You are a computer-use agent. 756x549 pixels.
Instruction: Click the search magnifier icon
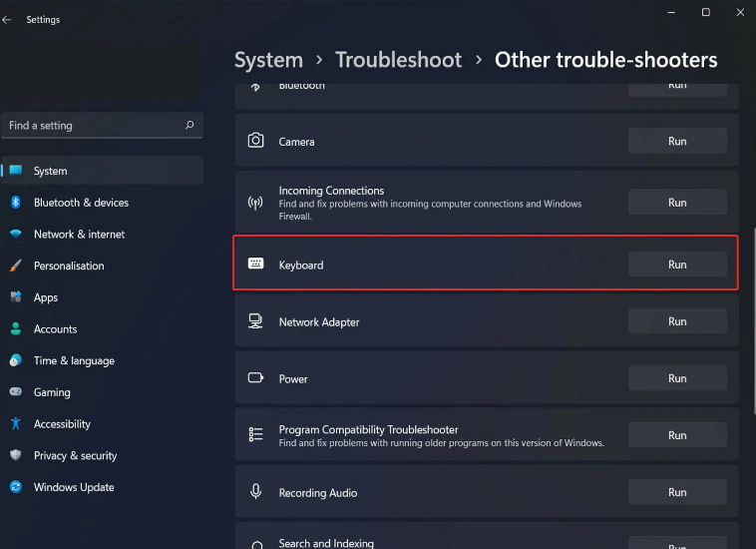[x=189, y=125]
